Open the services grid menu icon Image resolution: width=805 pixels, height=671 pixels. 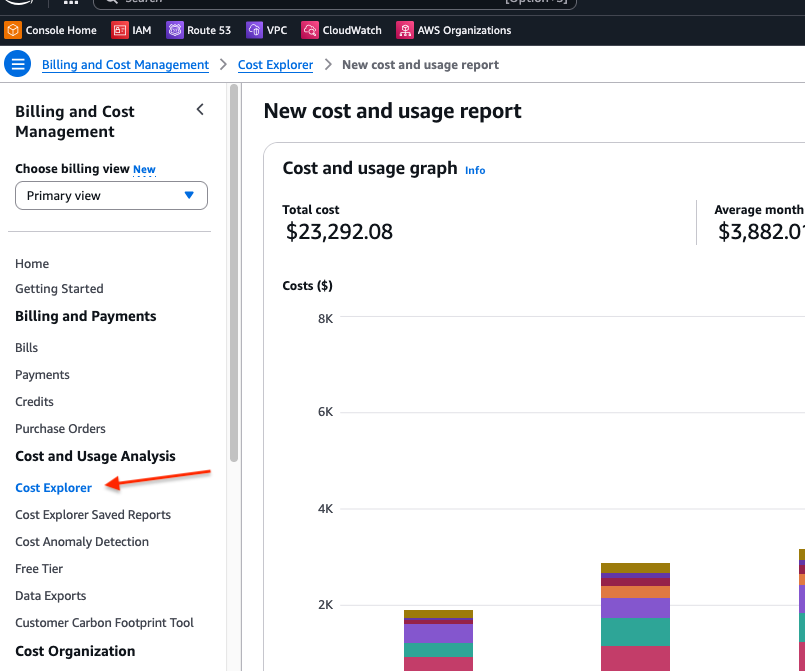click(x=70, y=2)
